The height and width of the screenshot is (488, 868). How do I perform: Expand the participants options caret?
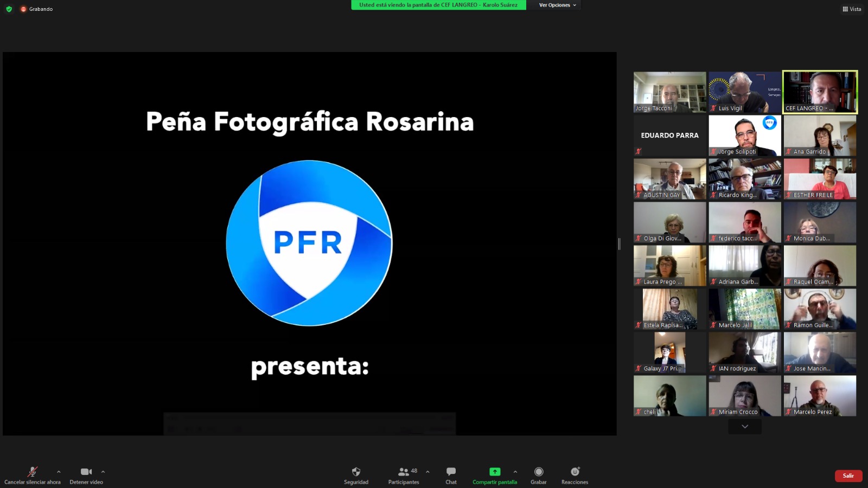427,472
